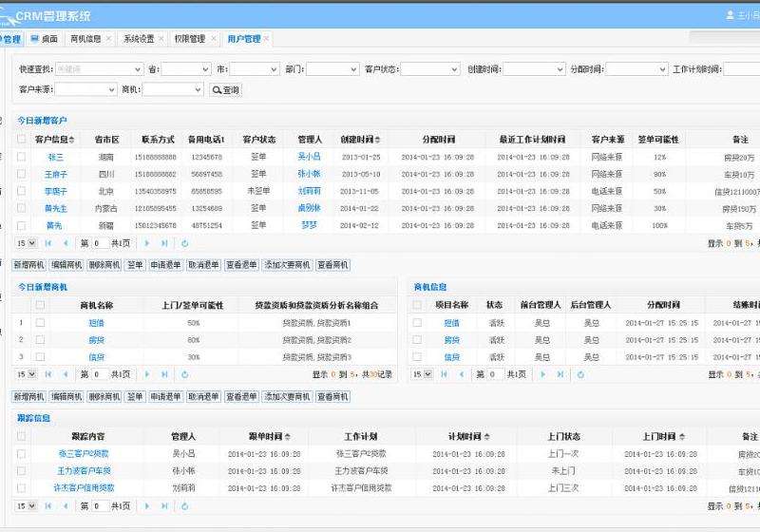Open the 市 dropdown
This screenshot has width=760, height=532.
point(255,69)
